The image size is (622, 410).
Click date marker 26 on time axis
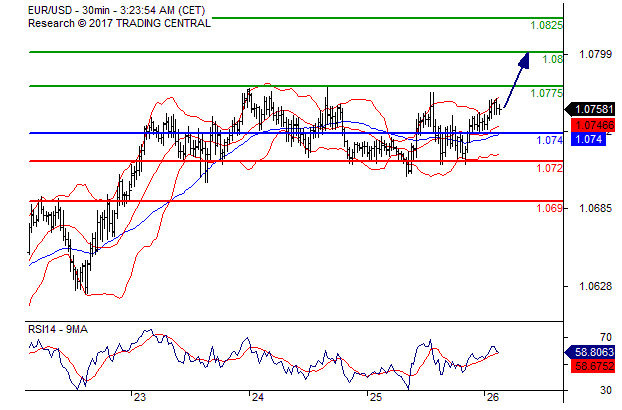pyautogui.click(x=492, y=397)
